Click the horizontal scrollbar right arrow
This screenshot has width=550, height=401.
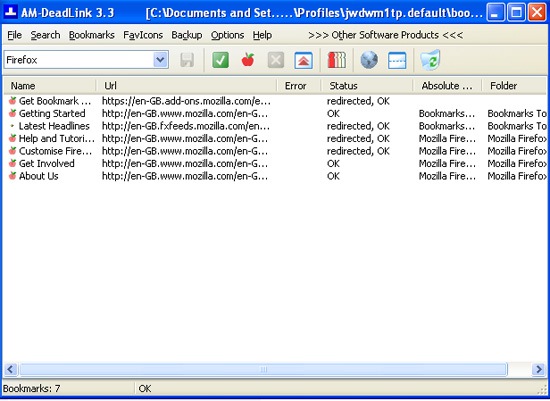point(538,369)
